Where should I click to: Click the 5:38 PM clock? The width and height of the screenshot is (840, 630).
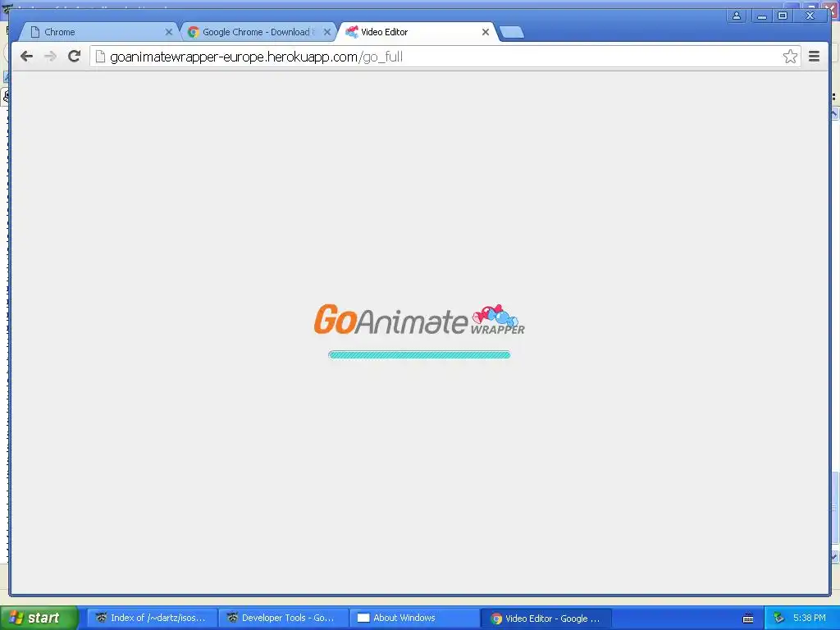click(x=809, y=619)
